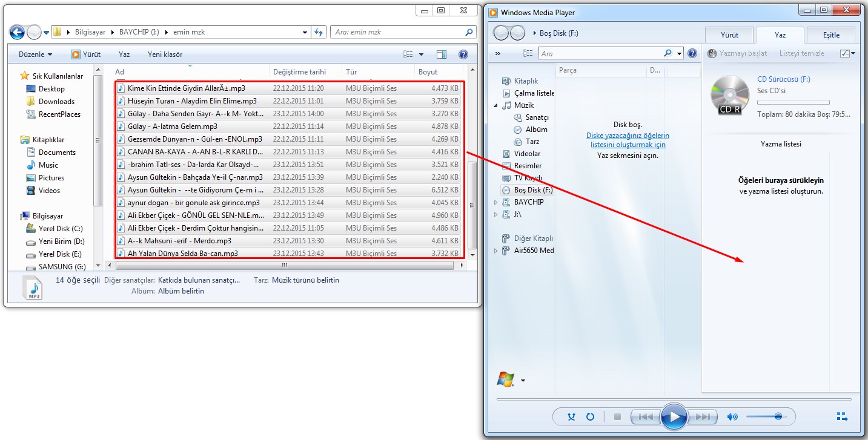The width and height of the screenshot is (868, 440).
Task: Skip to next track button
Action: (702, 416)
